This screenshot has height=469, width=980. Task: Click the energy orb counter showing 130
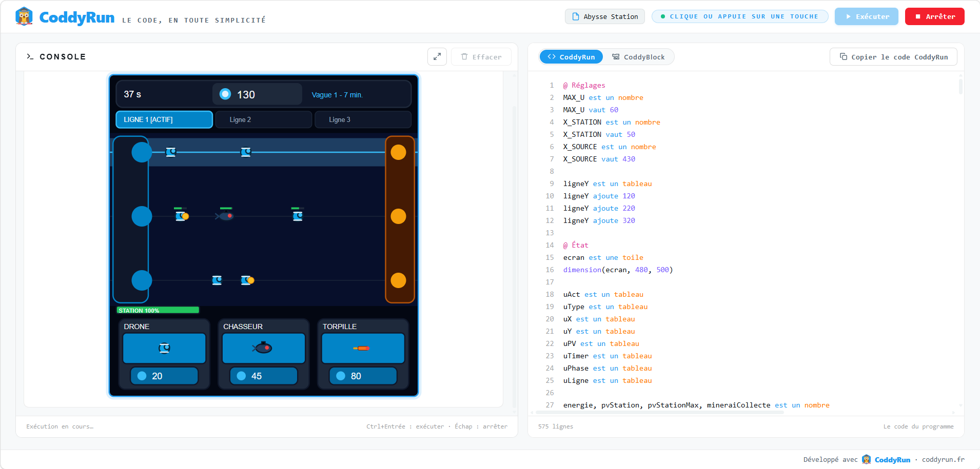click(x=257, y=94)
